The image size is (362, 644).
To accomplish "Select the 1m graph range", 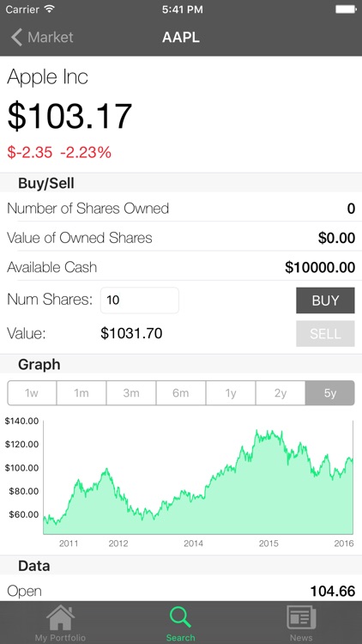I will 81,393.
